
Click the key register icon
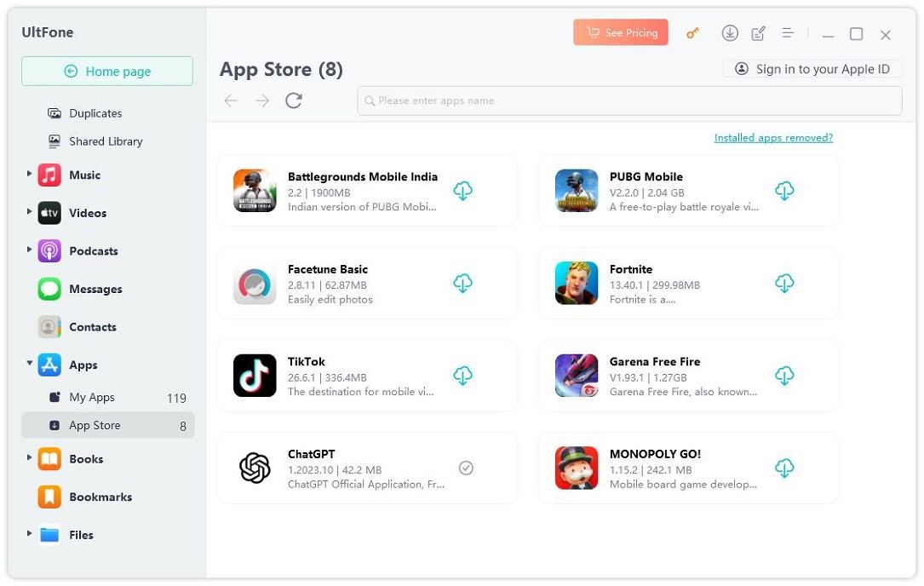[x=693, y=33]
